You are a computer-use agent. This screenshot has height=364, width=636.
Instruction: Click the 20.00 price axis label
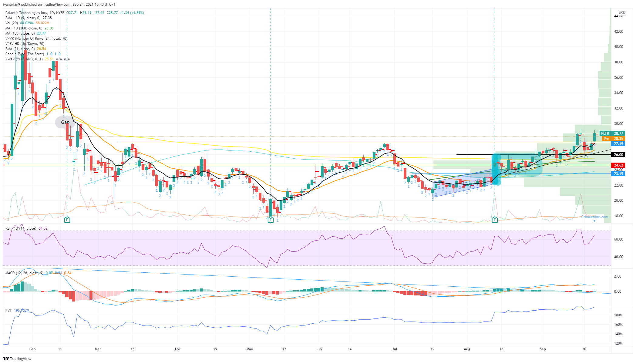tap(618, 201)
